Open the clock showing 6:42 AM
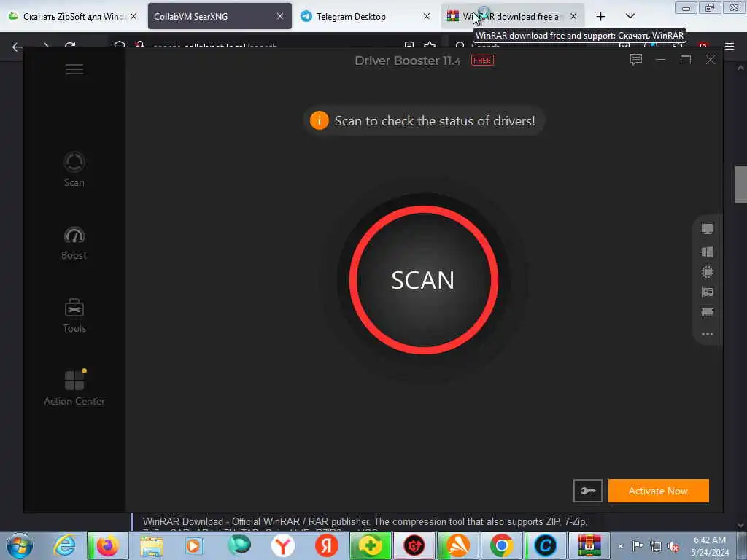 [x=710, y=545]
